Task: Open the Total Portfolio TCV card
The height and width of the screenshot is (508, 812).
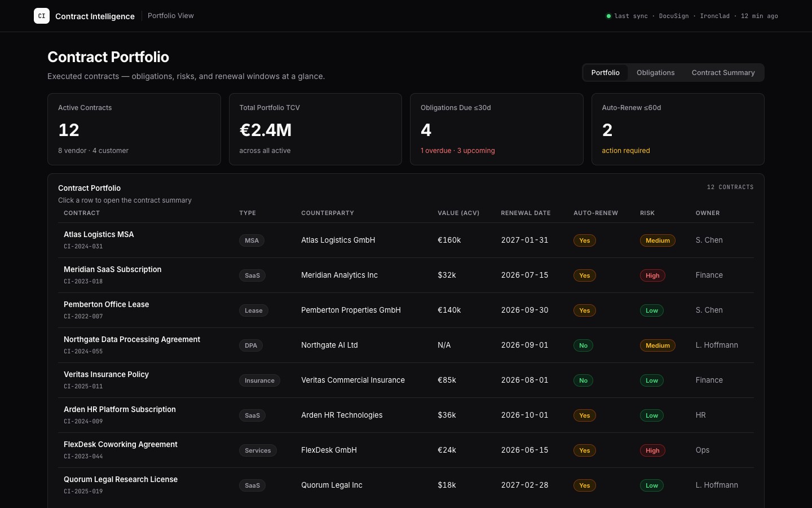Action: pyautogui.click(x=315, y=129)
